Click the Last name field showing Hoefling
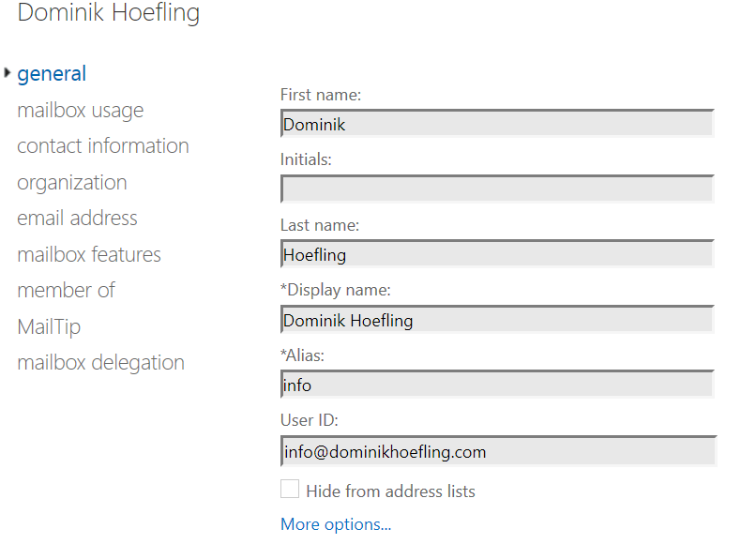This screenshot has width=756, height=544. click(497, 254)
